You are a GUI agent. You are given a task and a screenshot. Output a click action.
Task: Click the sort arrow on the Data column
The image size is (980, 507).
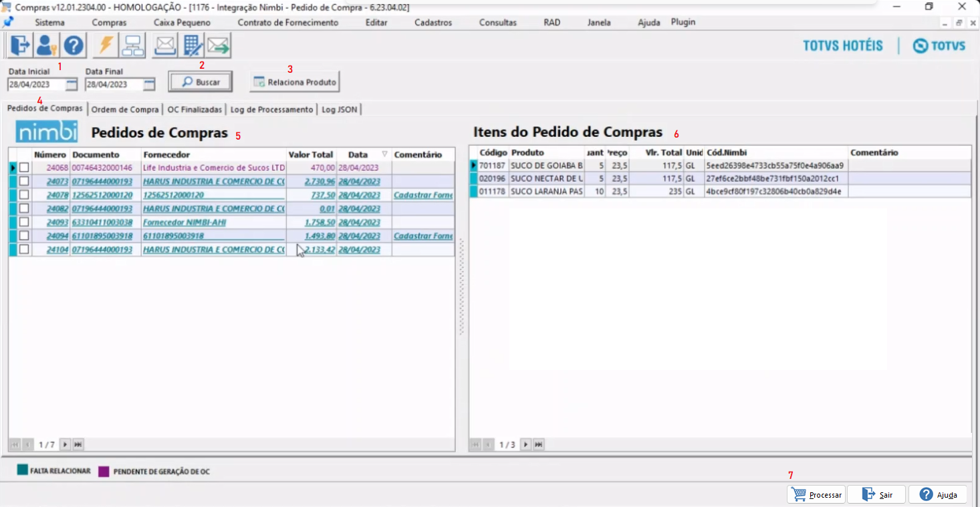(384, 154)
